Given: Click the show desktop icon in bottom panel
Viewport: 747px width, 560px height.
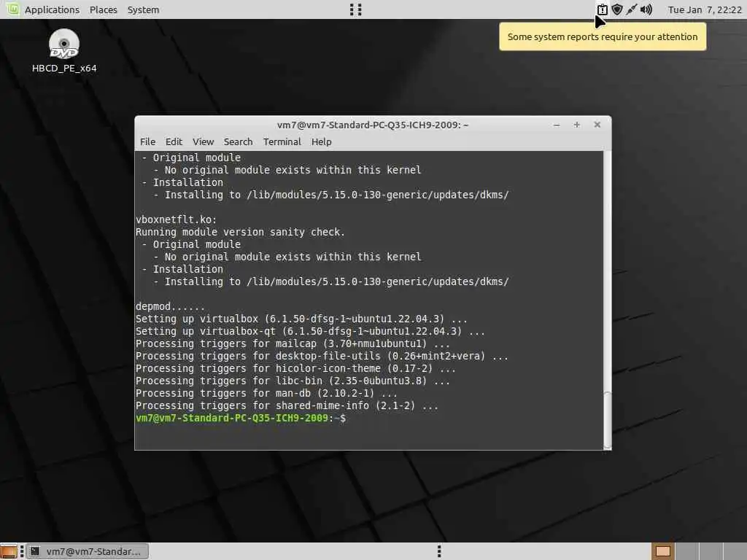Looking at the screenshot, I should 9,551.
